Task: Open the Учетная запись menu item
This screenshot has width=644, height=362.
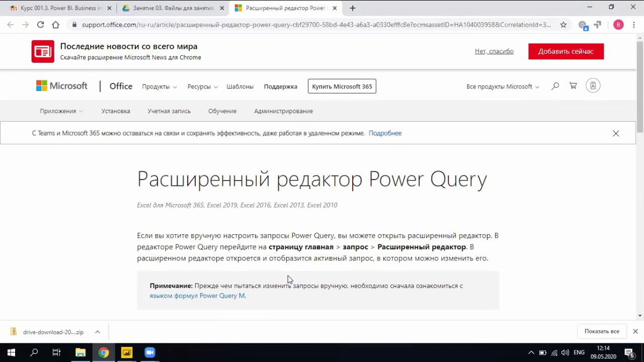Action: (x=169, y=111)
